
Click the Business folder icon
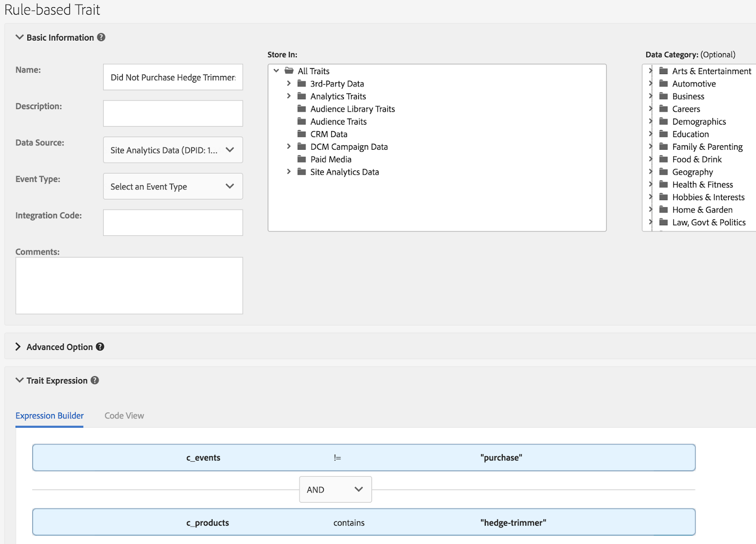point(663,96)
